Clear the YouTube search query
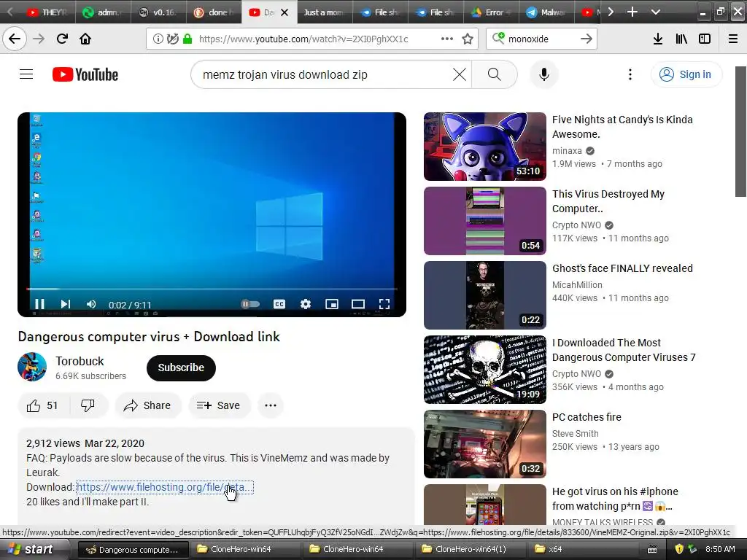Screen dimensions: 747x560 [460, 74]
